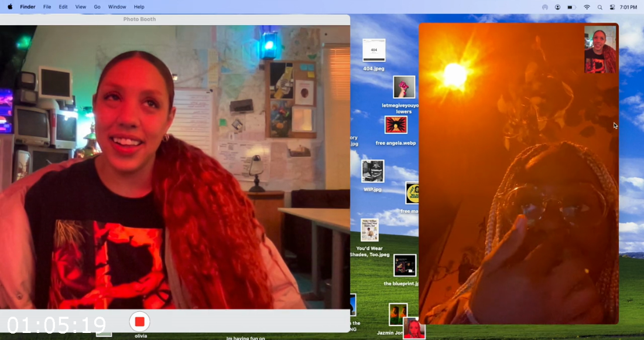Click the You'd Wear Shades, Too.jpeg label
This screenshot has height=340, width=644.
pos(369,251)
